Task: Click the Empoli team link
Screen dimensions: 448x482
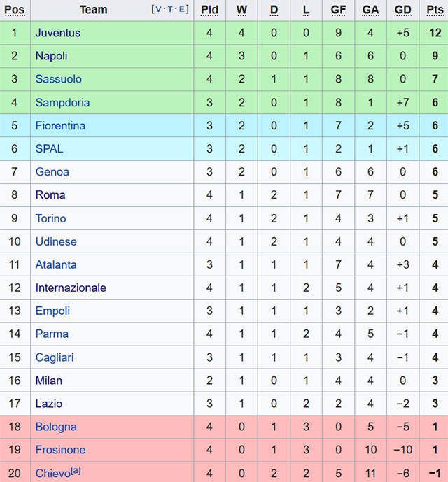Action: pos(53,311)
